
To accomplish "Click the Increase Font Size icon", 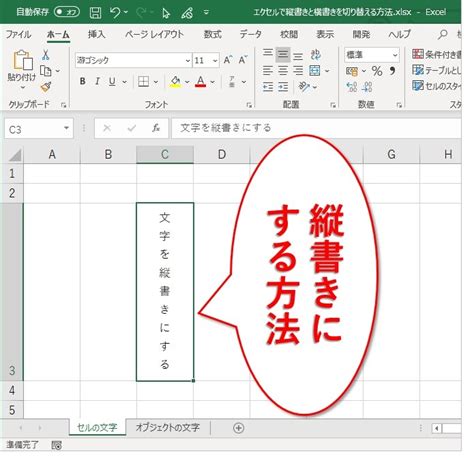I will [228, 60].
